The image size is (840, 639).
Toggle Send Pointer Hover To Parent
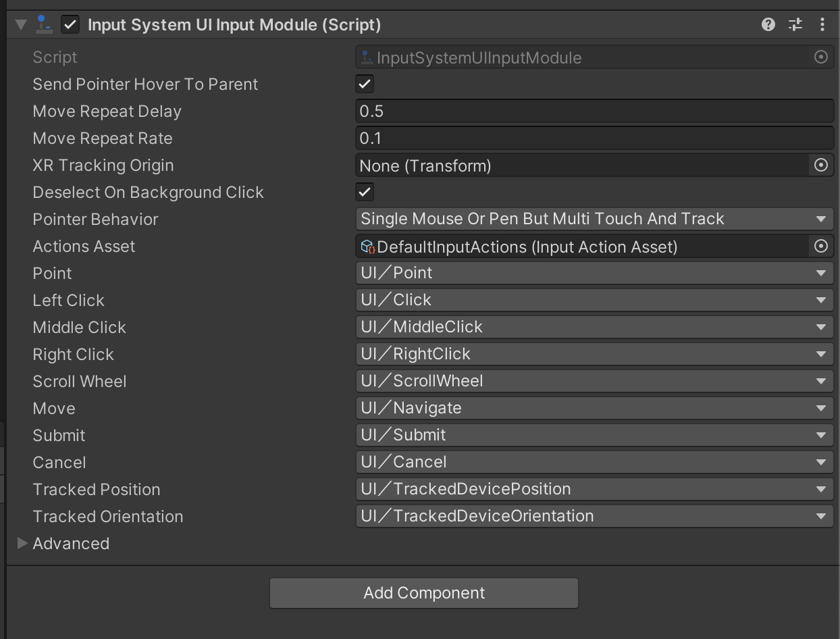point(364,84)
